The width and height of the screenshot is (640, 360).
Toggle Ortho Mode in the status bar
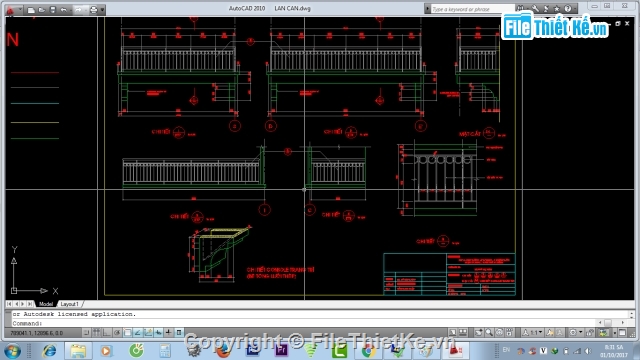(x=107, y=333)
